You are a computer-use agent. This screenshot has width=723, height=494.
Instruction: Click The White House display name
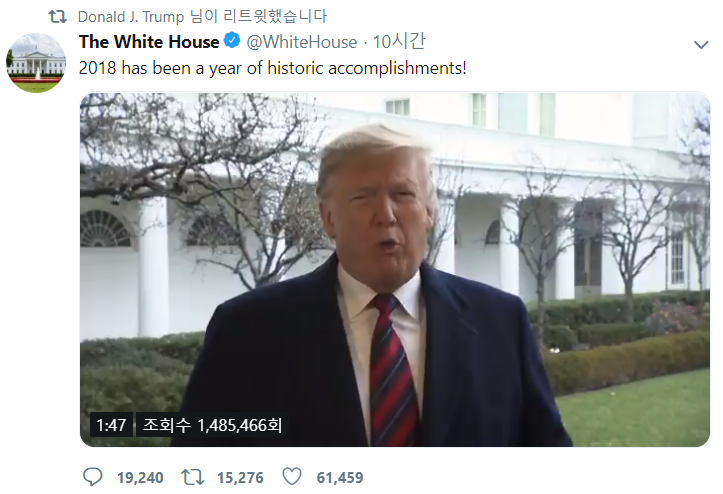[x=149, y=42]
